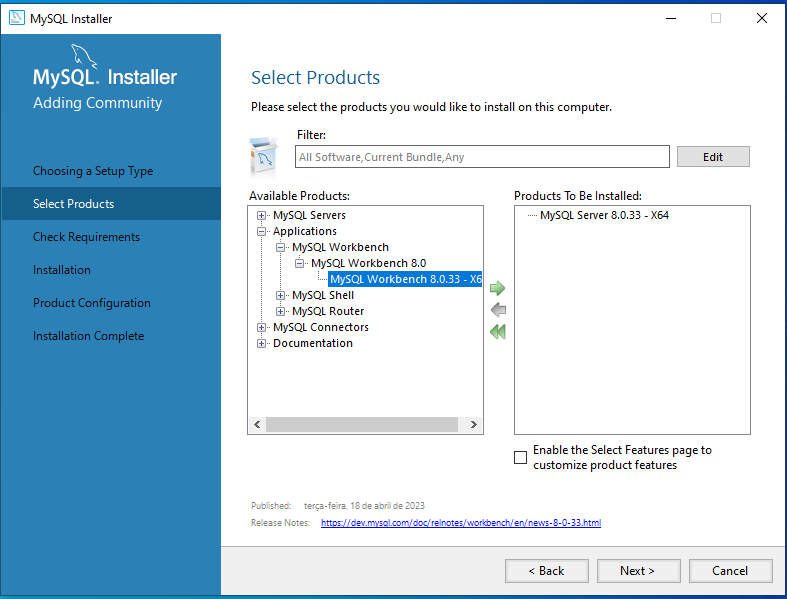
Task: Select MySQL Server 8.0.33 - X64 entry
Action: (x=604, y=215)
